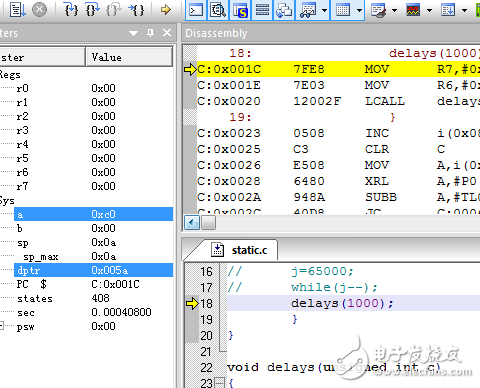The width and height of the screenshot is (480, 388).
Task: Open the Registers panel position menu arrow
Action: [x=133, y=33]
